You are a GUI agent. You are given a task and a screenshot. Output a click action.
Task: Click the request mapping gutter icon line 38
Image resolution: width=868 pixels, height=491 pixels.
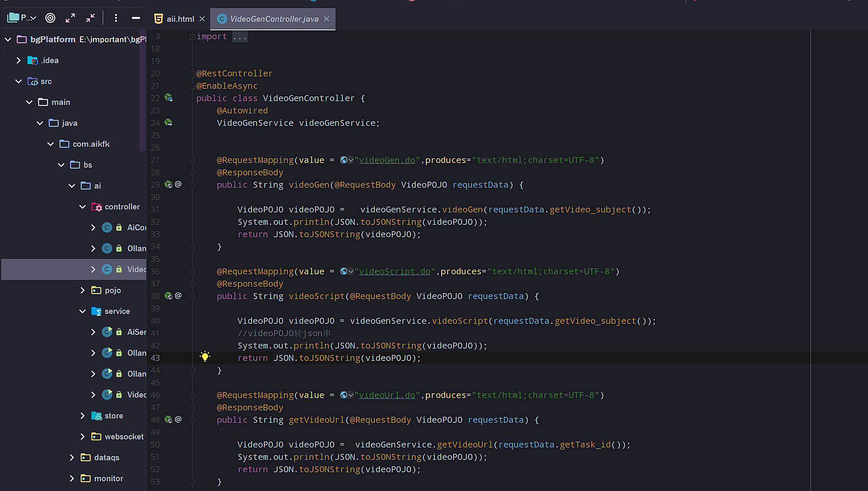point(169,296)
